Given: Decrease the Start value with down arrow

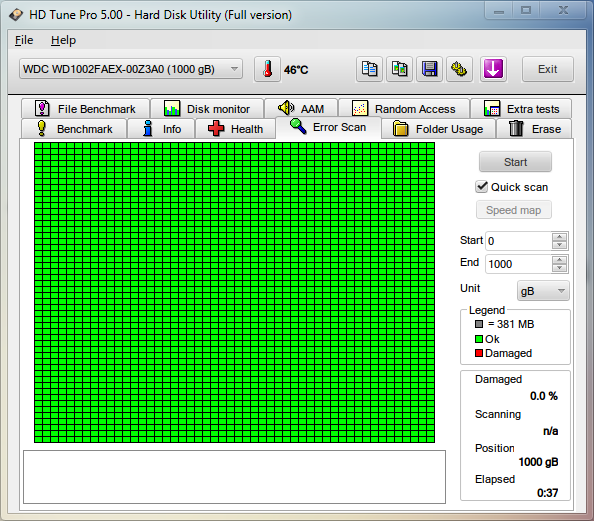Looking at the screenshot, I should click(x=560, y=245).
